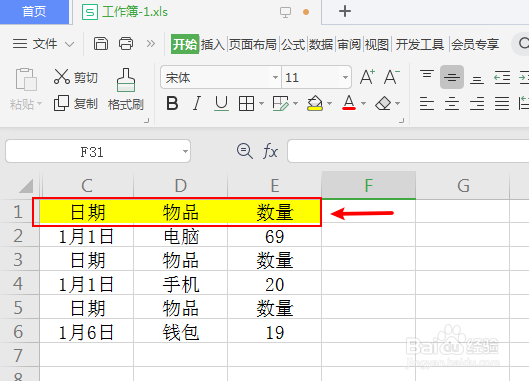Select the 开始 ribbon tab
The height and width of the screenshot is (381, 529).
(x=185, y=44)
